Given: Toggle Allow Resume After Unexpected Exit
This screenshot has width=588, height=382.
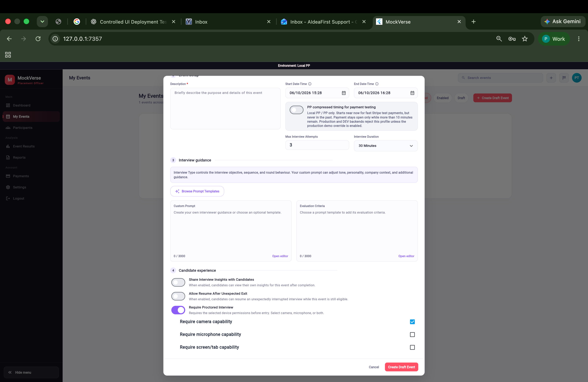Looking at the screenshot, I should point(178,296).
